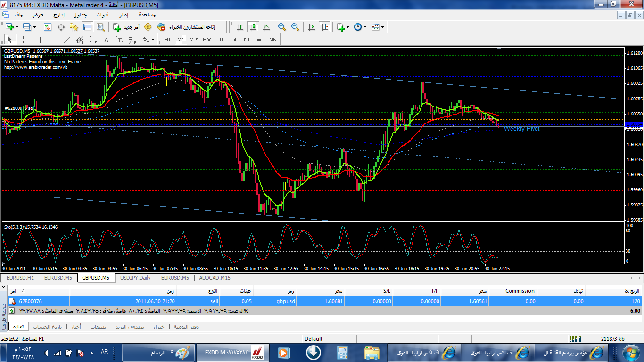Open the أخبار news tab
Viewport: 644px width, 362px height.
tap(76, 327)
